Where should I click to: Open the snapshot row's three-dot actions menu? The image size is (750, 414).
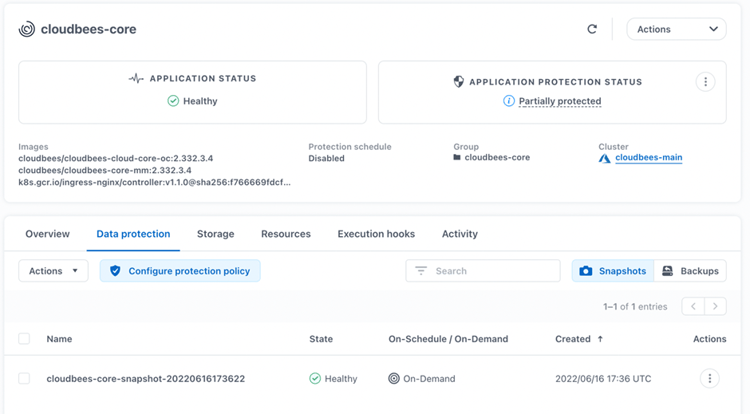click(x=709, y=378)
